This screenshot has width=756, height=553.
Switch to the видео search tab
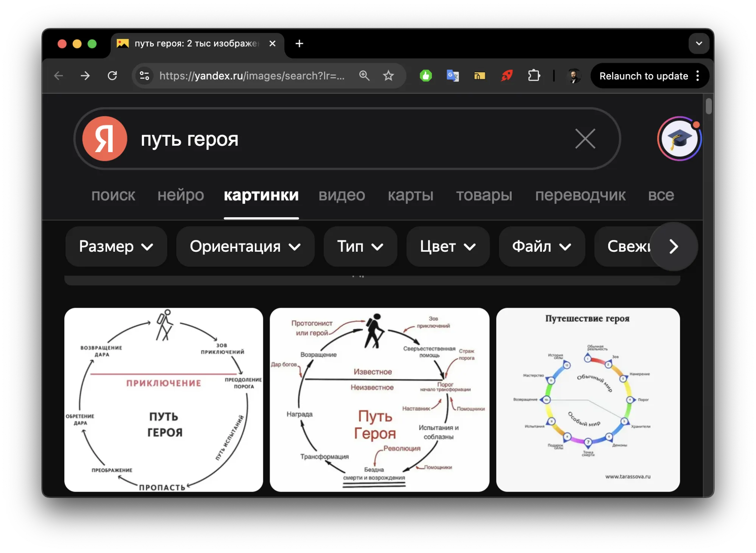coord(342,196)
